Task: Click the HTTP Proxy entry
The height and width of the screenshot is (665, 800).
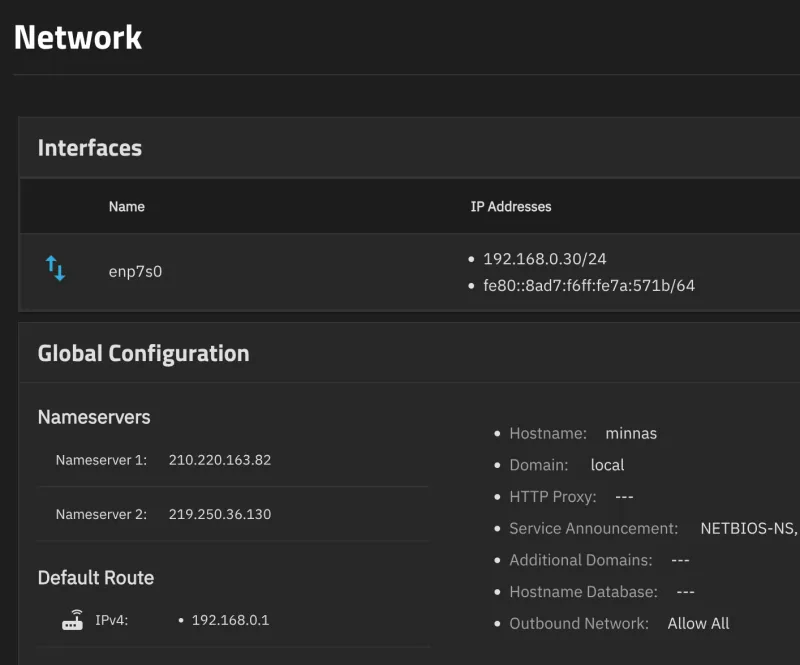Action: (571, 497)
